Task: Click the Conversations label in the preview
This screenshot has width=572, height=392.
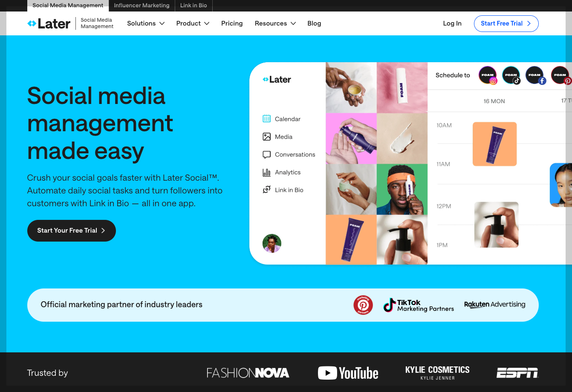Action: tap(295, 155)
